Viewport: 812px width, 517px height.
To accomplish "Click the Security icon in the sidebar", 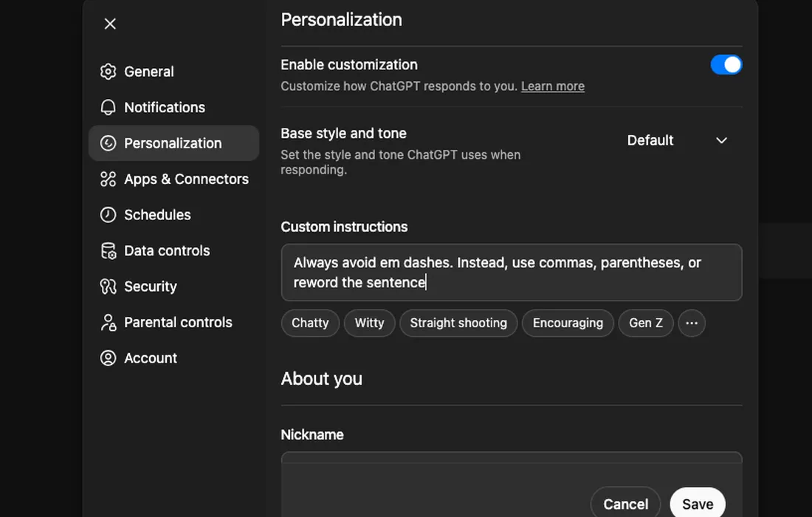I will [x=109, y=286].
